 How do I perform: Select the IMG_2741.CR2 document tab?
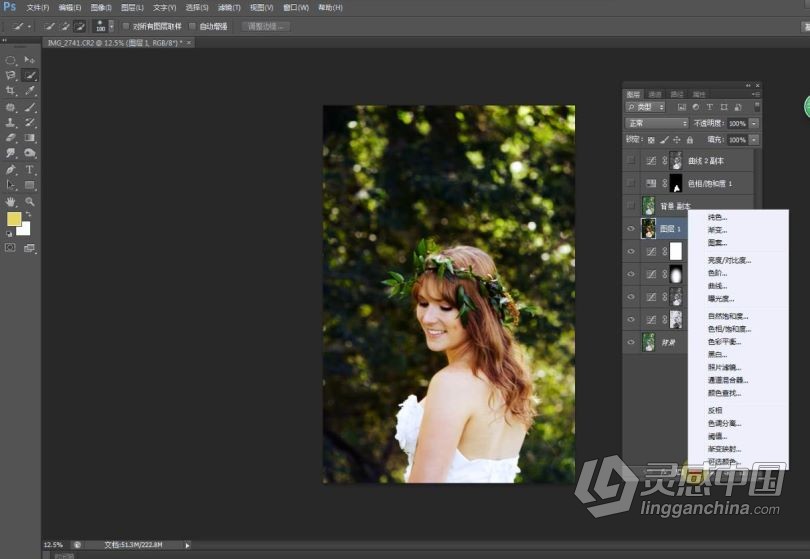(x=118, y=43)
